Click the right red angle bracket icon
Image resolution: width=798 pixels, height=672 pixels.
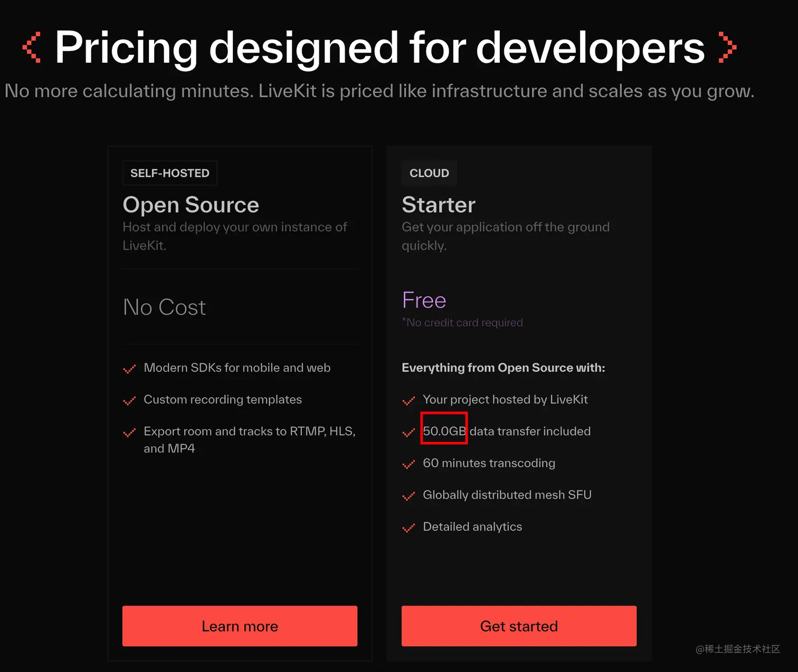tap(727, 47)
